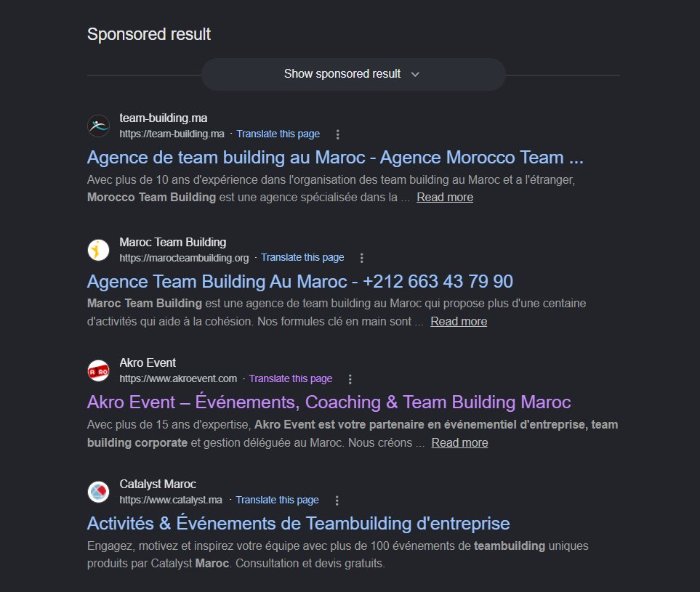Screen dimensions: 700x592
Task: Translate the team-building.ma page
Action: pos(278,134)
